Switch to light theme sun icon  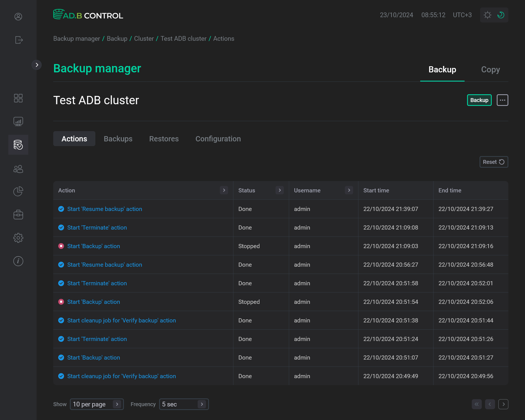488,15
